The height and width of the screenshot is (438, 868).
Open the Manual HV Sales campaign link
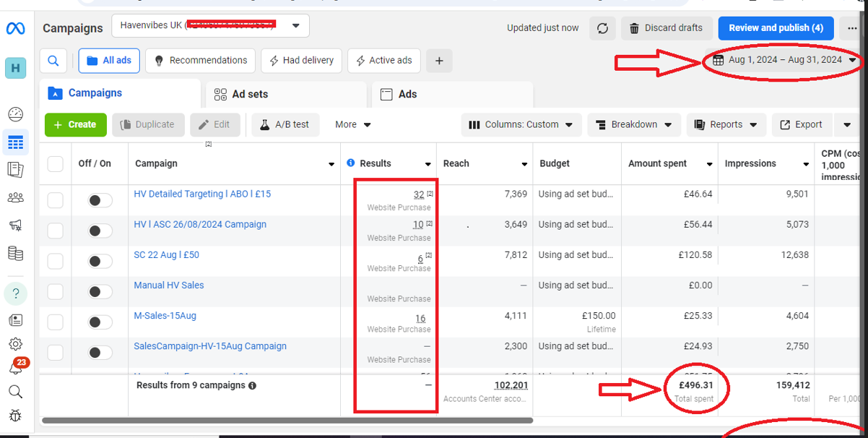(x=169, y=285)
